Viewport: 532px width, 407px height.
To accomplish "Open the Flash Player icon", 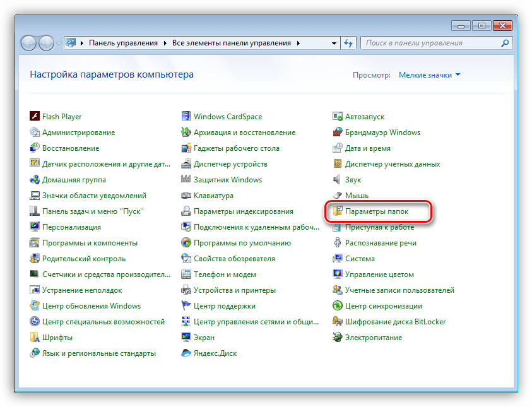I will click(x=35, y=117).
